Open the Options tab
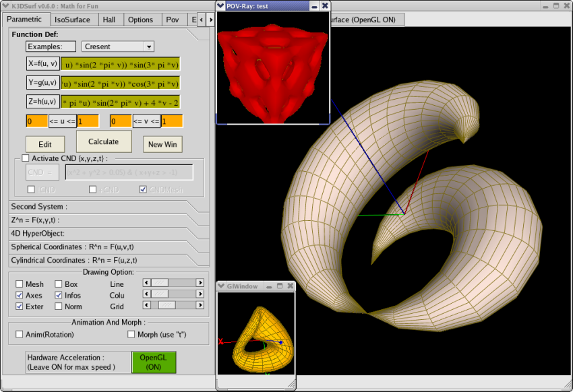Viewport: 573px width, 392px height. (x=140, y=20)
